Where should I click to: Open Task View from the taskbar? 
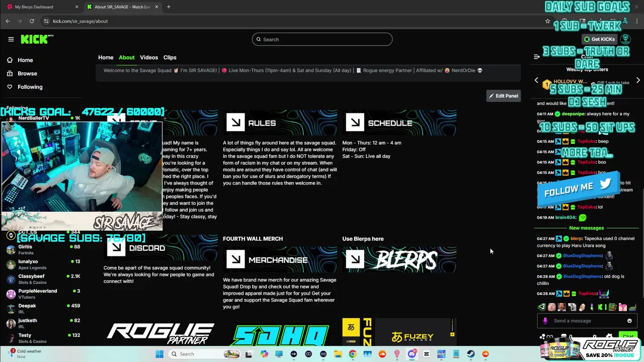pyautogui.click(x=249, y=354)
